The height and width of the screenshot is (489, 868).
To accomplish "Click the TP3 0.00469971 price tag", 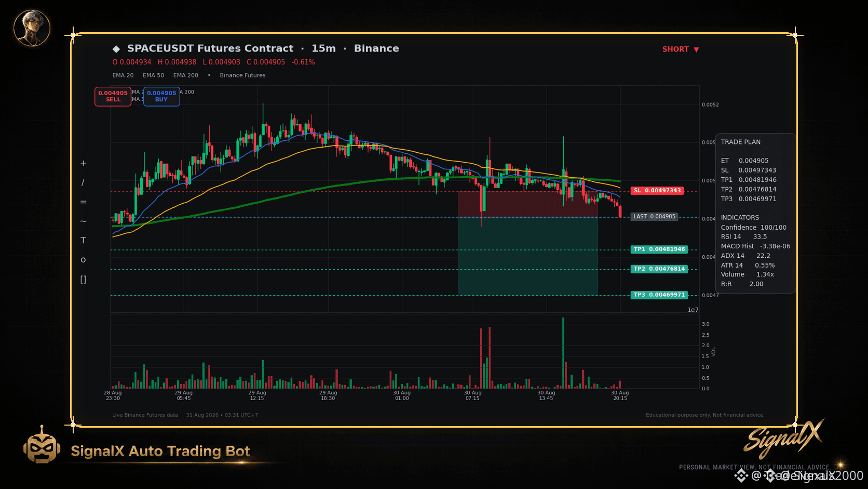I will 659,295.
